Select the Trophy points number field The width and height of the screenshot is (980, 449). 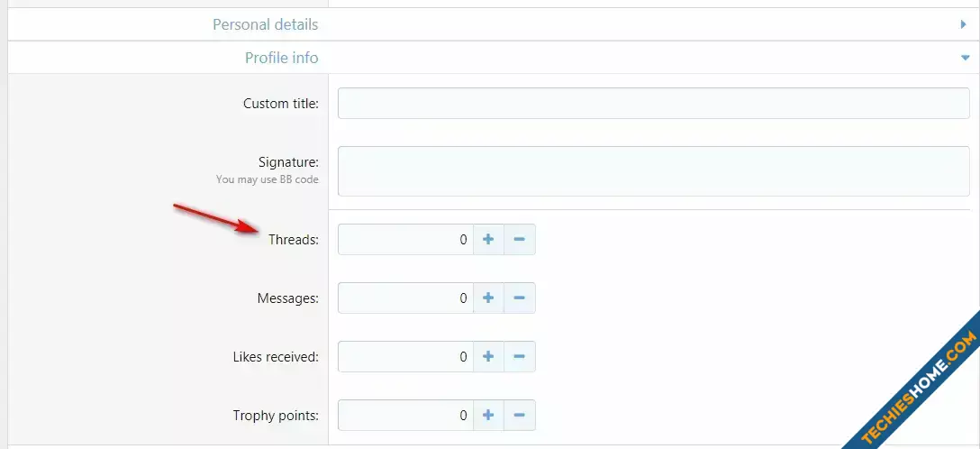pos(405,416)
